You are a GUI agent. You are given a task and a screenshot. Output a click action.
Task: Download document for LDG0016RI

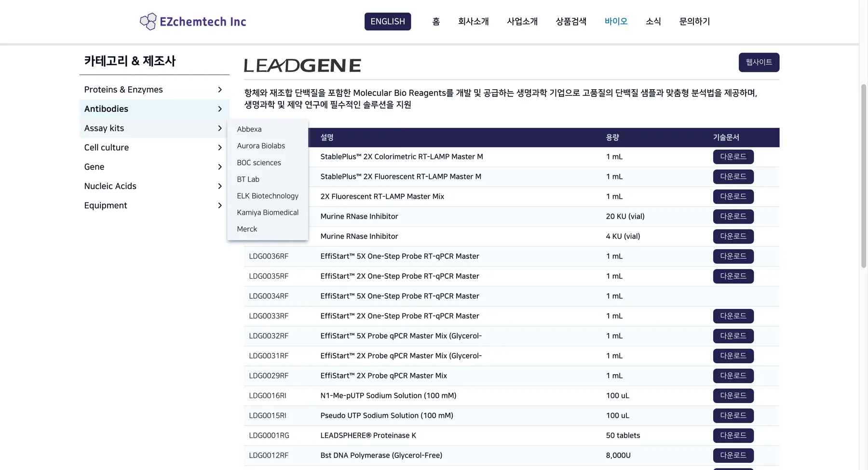733,396
